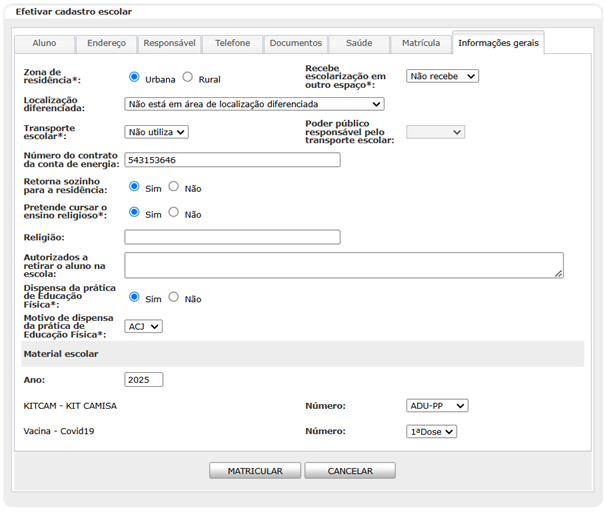Open the Localização diferenciada dropdown
The width and height of the screenshot is (605, 512).
tap(254, 103)
